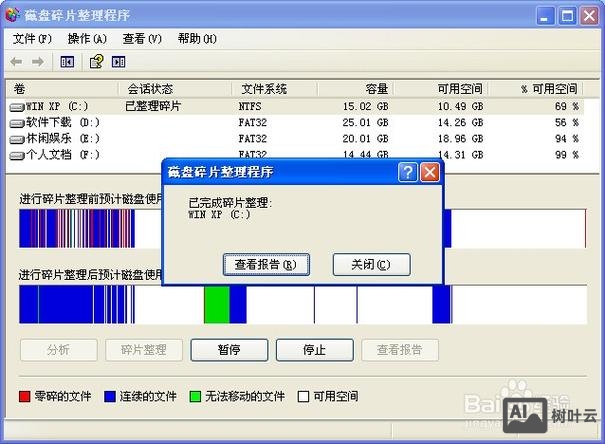Close the 磁盘碎片整理程序 dialog with X
This screenshot has height=444, width=605.
(x=430, y=172)
